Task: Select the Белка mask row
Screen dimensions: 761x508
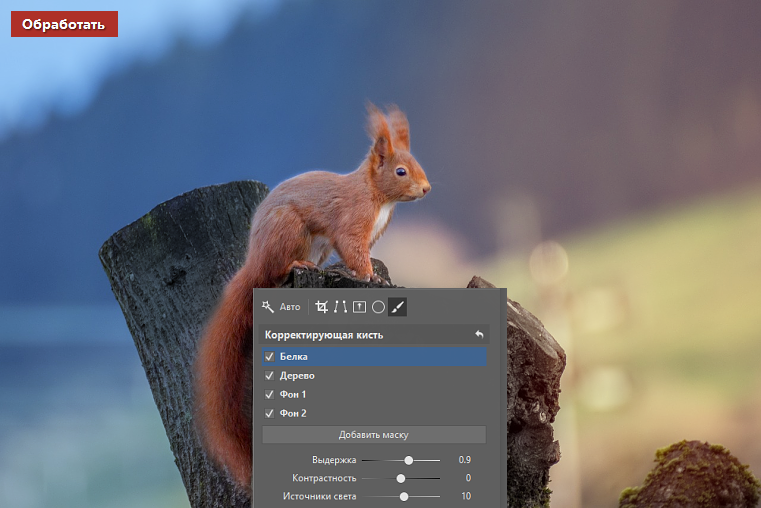Action: point(374,357)
